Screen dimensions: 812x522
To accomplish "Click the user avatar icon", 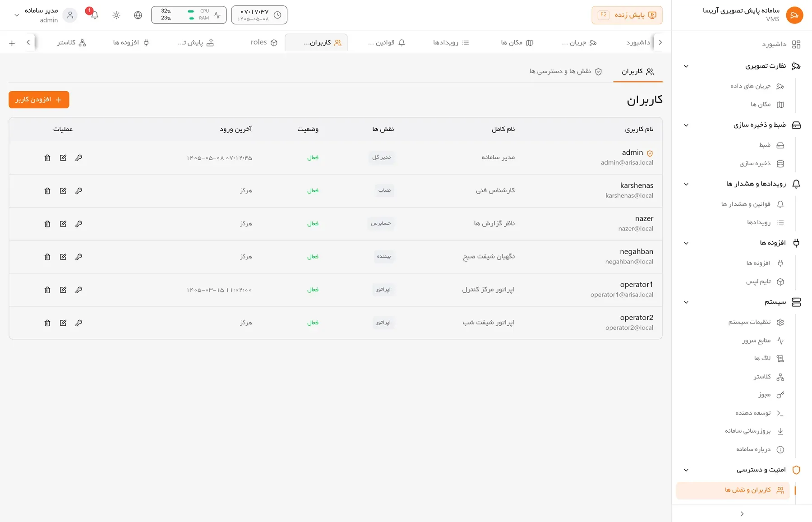I will click(70, 15).
